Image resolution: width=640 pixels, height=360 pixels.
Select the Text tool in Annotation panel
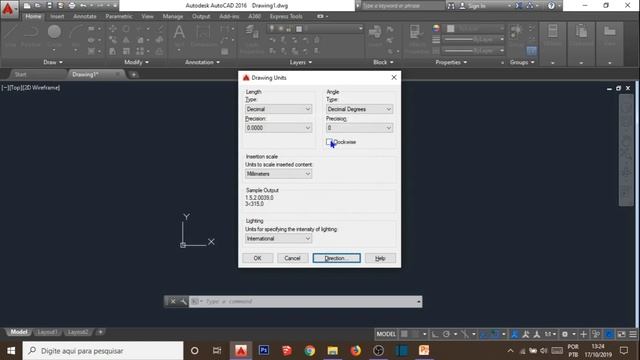(179, 35)
